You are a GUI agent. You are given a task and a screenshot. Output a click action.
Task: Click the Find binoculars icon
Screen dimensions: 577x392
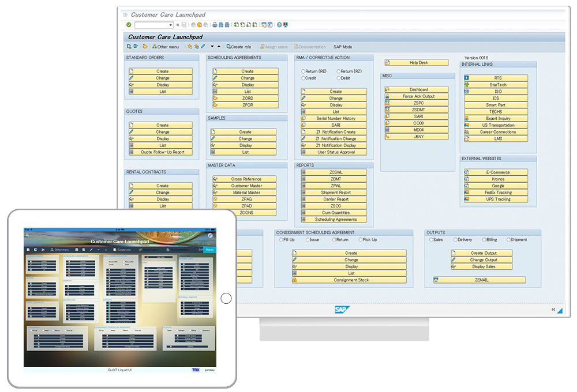[222, 25]
